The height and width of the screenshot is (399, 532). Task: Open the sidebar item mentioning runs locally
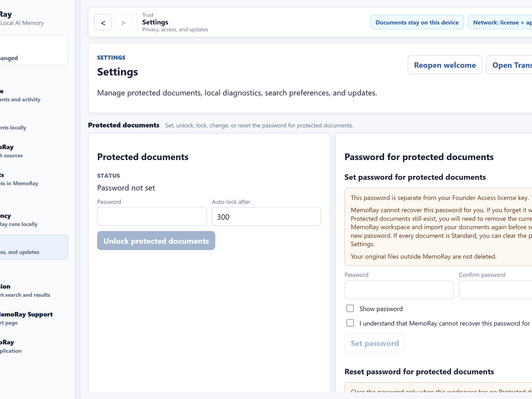pos(33,219)
